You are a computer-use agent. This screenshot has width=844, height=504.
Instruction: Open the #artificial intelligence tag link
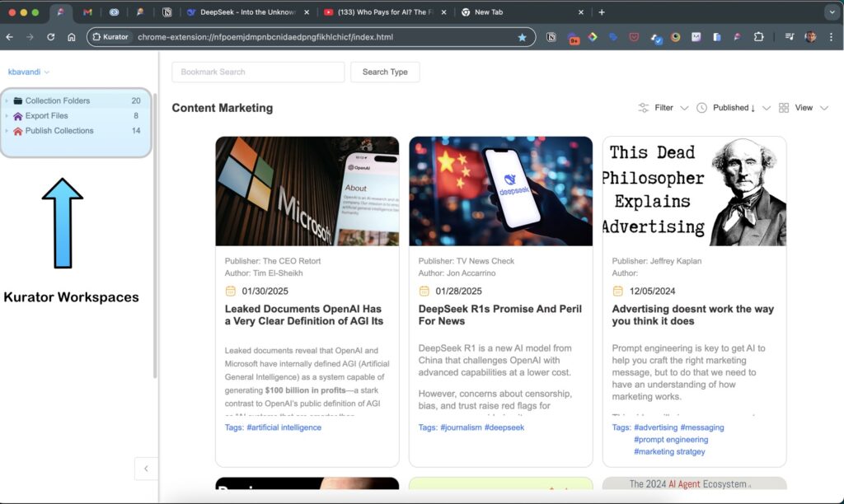tap(284, 427)
